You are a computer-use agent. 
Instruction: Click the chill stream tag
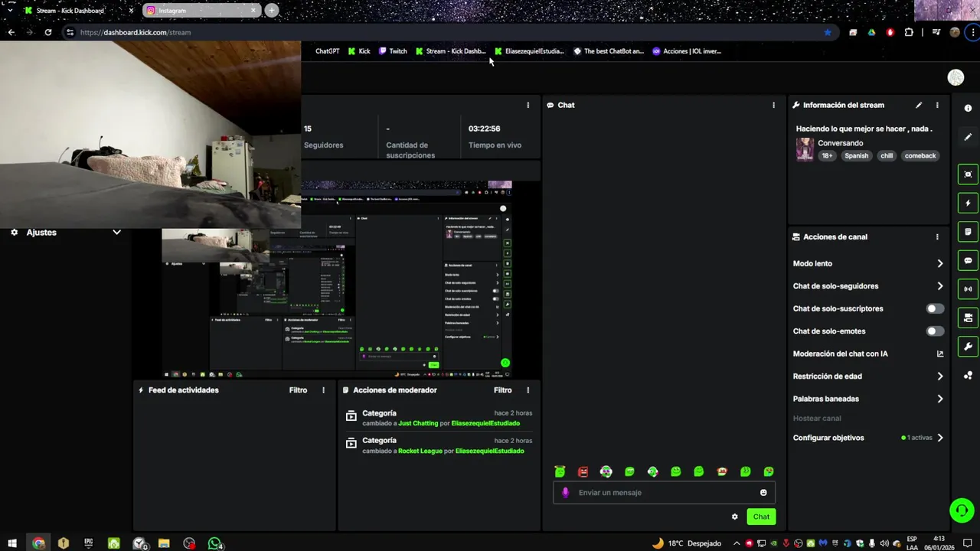click(887, 155)
